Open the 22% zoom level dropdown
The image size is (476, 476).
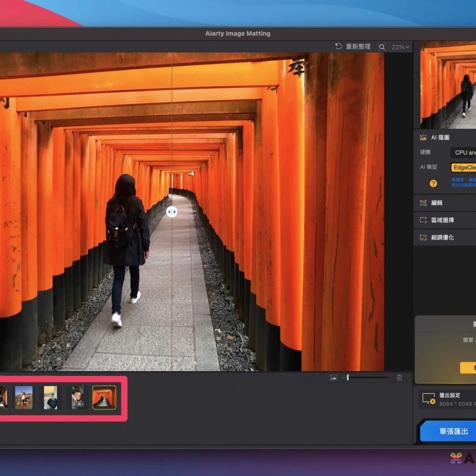[400, 47]
